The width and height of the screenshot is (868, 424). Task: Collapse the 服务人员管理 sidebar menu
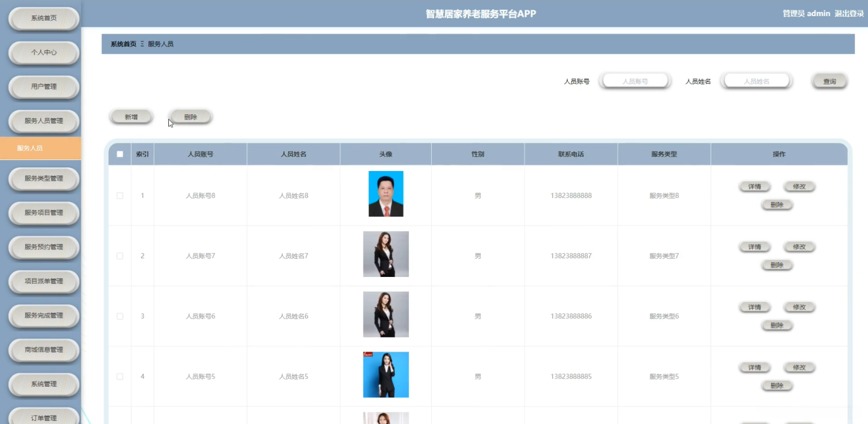44,121
